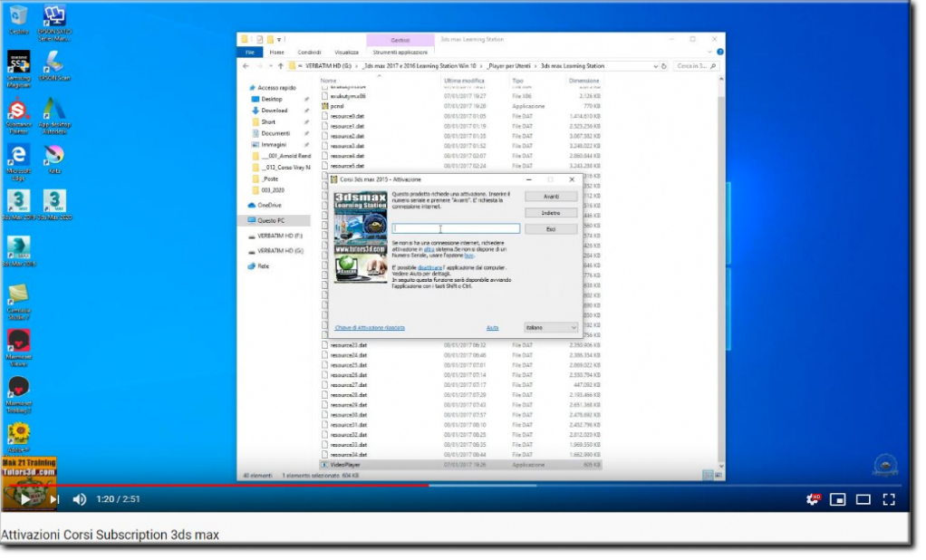Open the EPSON Scan desktop shortcut
The height and width of the screenshot is (560, 926).
(54, 65)
